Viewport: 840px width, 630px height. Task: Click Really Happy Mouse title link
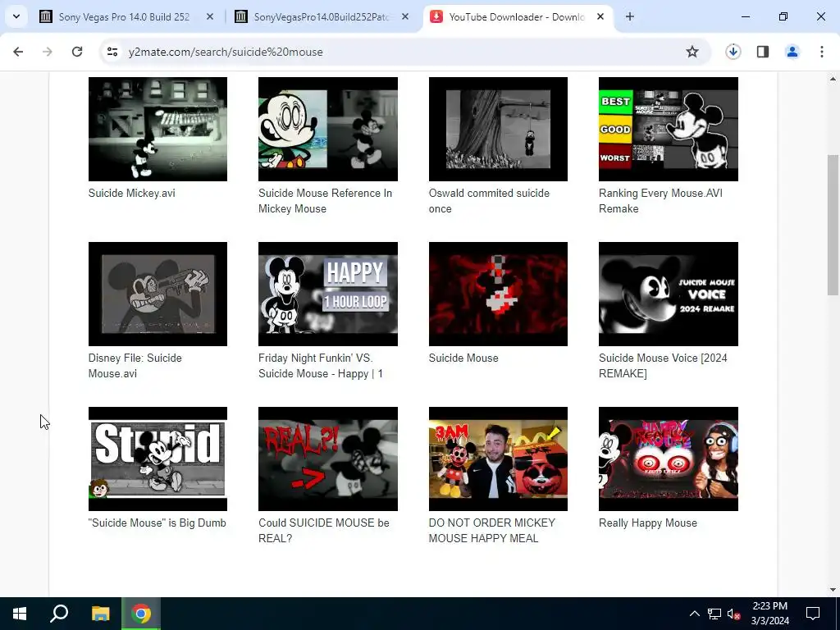pyautogui.click(x=648, y=523)
